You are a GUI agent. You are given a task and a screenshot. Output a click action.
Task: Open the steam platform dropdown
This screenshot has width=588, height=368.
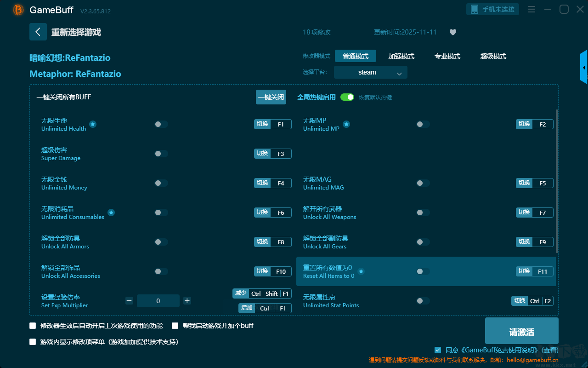coord(371,72)
